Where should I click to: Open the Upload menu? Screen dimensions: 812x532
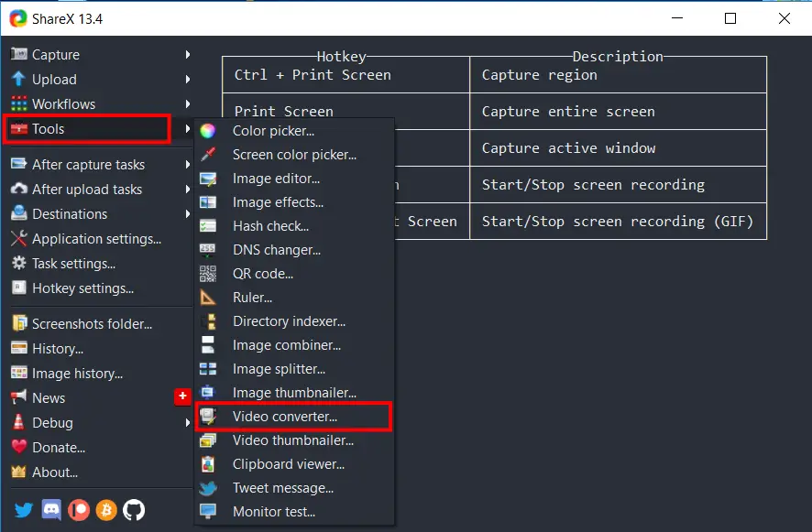coord(101,79)
